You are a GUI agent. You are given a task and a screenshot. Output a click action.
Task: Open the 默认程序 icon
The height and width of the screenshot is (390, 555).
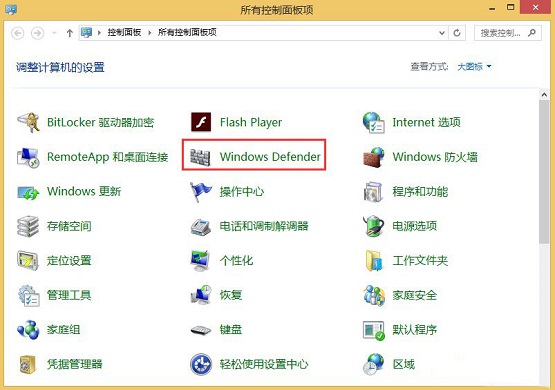coord(374,330)
